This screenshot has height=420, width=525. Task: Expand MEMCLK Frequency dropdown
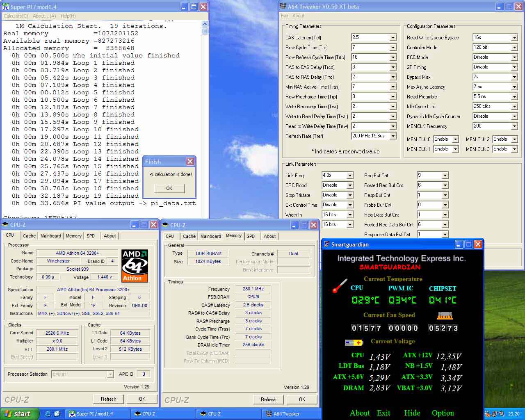(514, 126)
